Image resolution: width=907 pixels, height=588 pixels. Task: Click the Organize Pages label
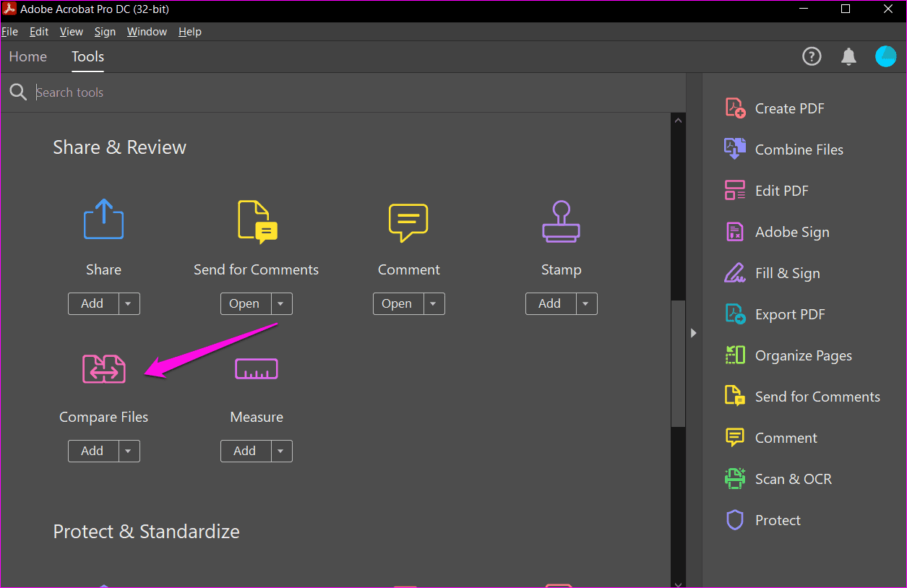[804, 355]
